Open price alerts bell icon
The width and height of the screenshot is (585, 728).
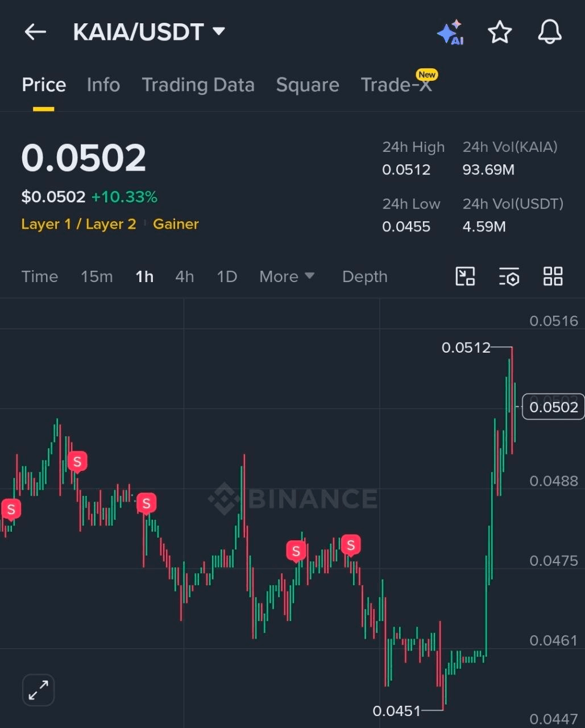(550, 32)
